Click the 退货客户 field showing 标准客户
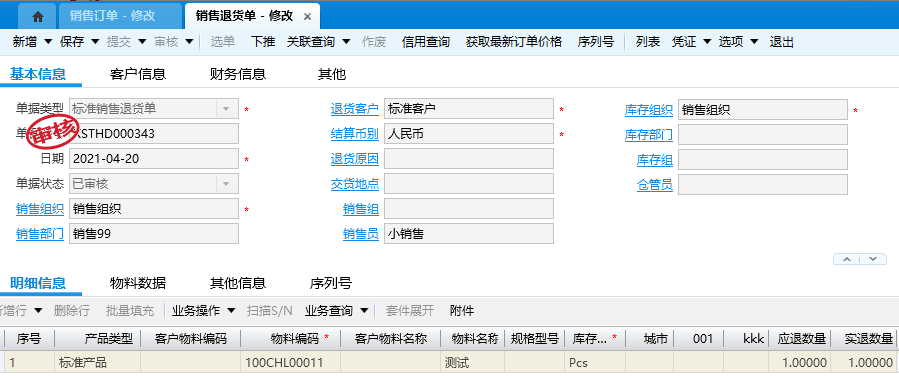This screenshot has width=899, height=379. [469, 108]
